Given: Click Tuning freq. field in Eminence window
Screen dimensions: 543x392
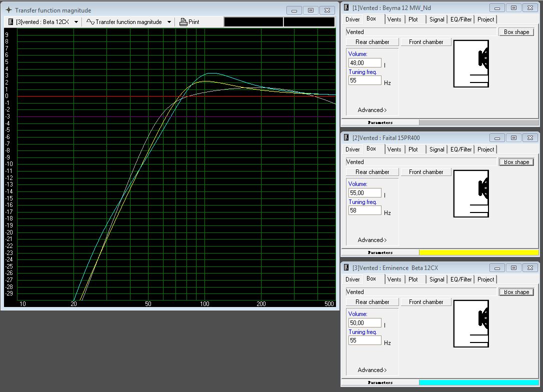Looking at the screenshot, I should (x=364, y=340).
